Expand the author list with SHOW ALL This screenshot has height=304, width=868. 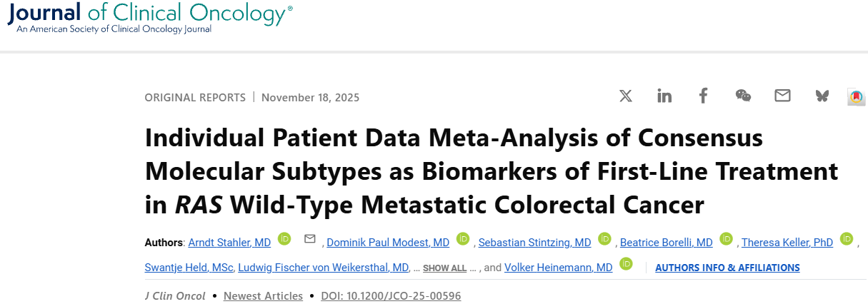tap(444, 268)
